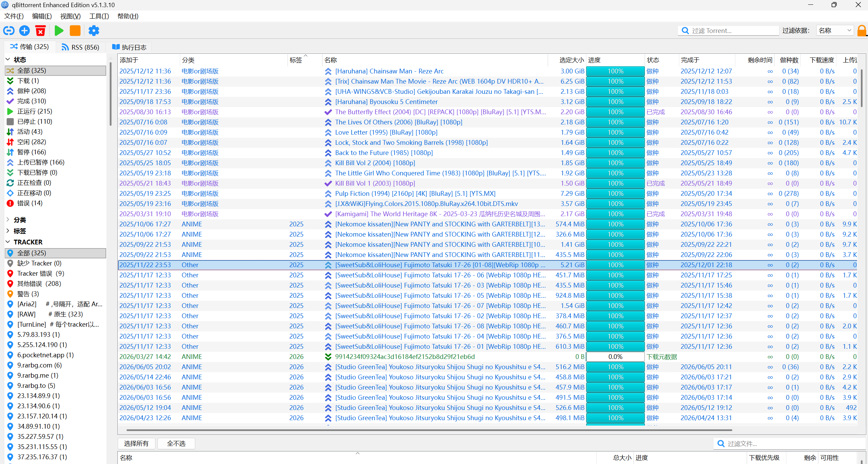Sort by the 添加于 column header
868x464 pixels.
point(149,60)
